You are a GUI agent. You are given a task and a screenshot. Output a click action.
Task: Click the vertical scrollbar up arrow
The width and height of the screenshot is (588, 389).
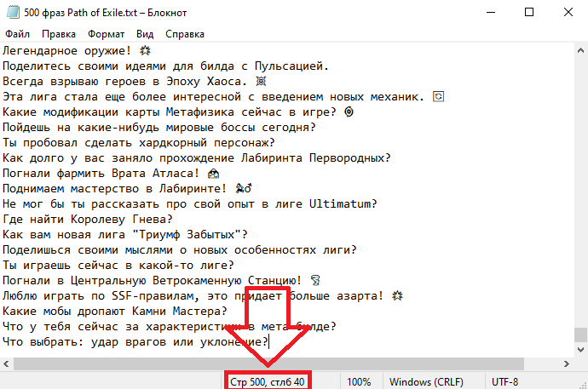580,50
